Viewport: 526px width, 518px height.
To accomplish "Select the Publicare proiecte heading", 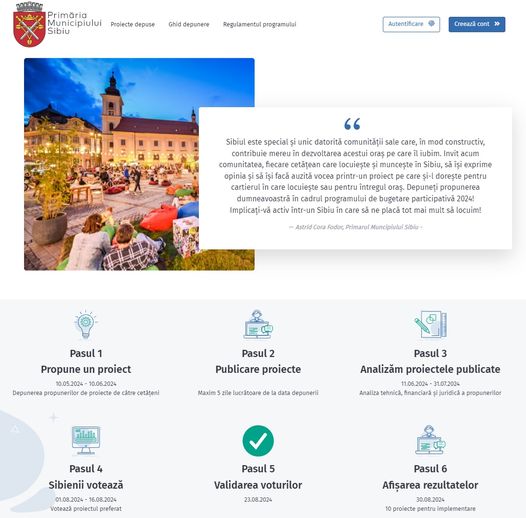I will pos(258,369).
